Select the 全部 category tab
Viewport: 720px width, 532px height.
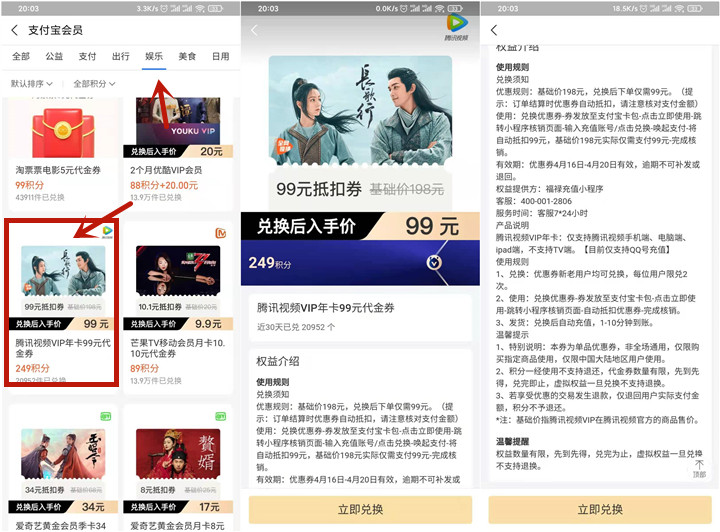point(21,56)
